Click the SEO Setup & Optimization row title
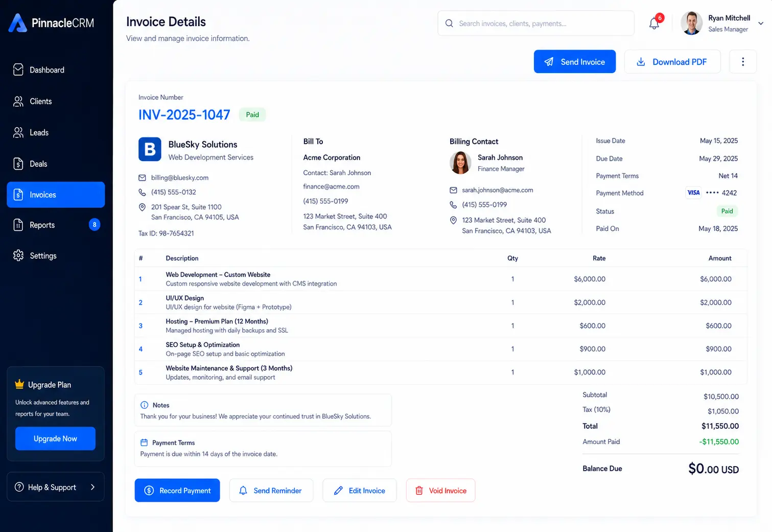 (203, 345)
